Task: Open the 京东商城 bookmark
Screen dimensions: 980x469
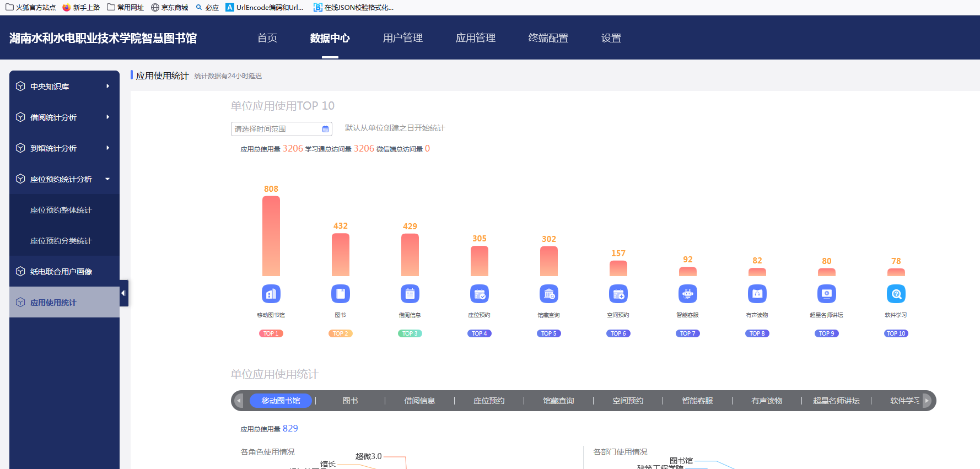Action: (x=170, y=7)
